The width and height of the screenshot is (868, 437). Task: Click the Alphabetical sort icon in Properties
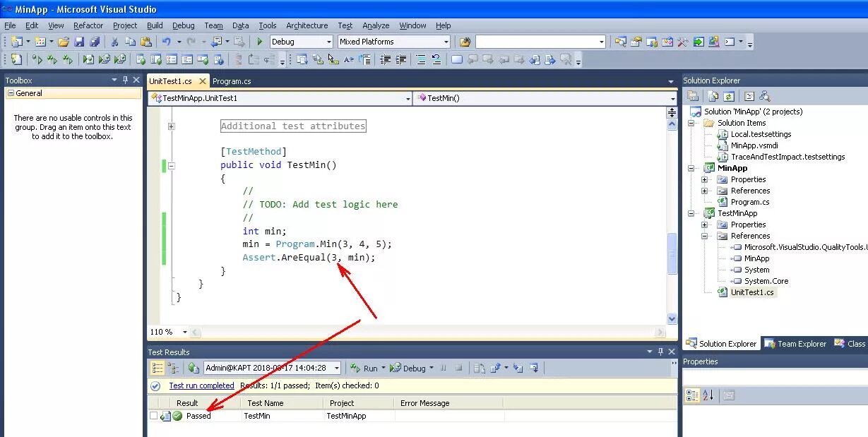pyautogui.click(x=708, y=395)
